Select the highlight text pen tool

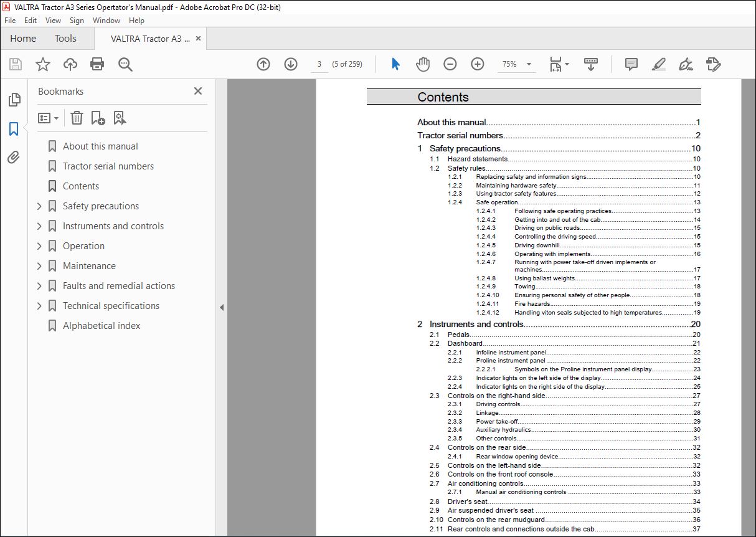(x=659, y=64)
